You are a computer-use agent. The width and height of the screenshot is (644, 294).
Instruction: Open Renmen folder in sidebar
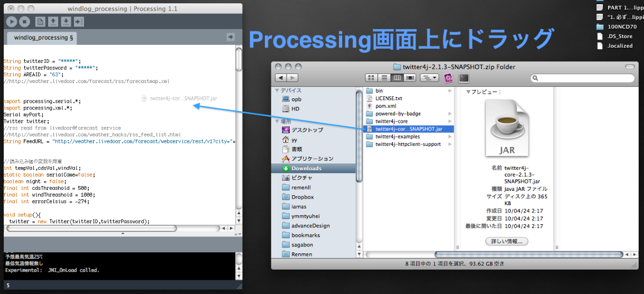click(297, 254)
